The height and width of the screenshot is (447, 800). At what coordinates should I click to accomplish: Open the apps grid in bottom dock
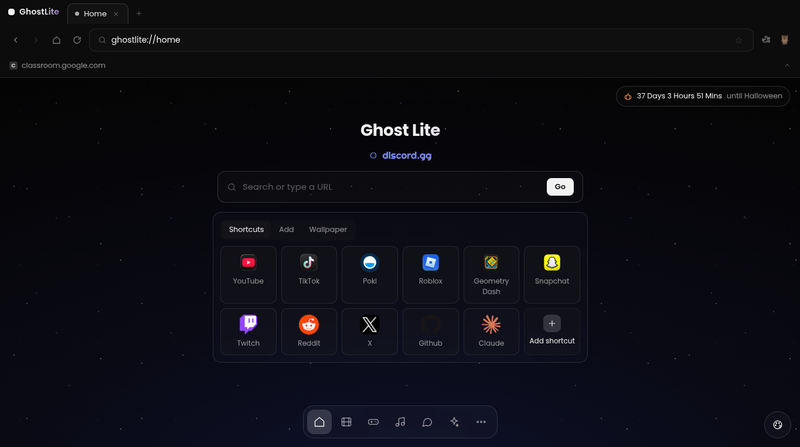(346, 422)
